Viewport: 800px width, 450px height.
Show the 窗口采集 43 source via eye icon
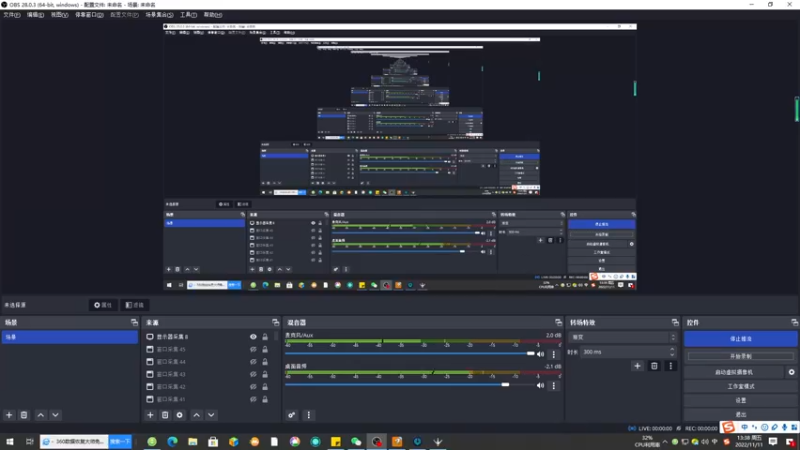click(x=253, y=374)
